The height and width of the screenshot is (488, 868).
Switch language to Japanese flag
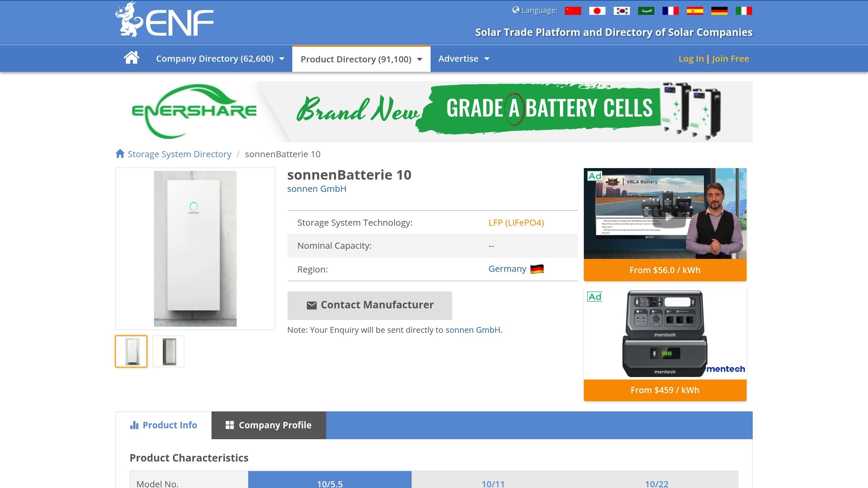click(x=597, y=11)
